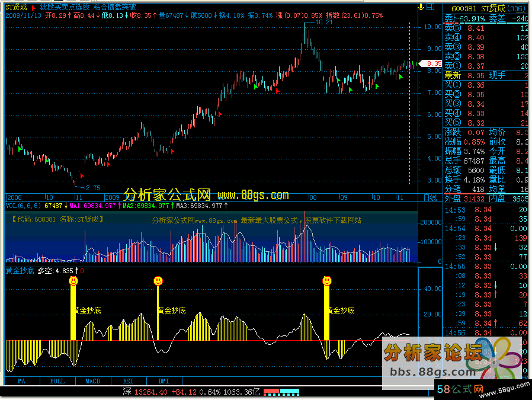Switch to the BOLL indicator tab
This screenshot has width=532, height=400.
click(x=57, y=381)
